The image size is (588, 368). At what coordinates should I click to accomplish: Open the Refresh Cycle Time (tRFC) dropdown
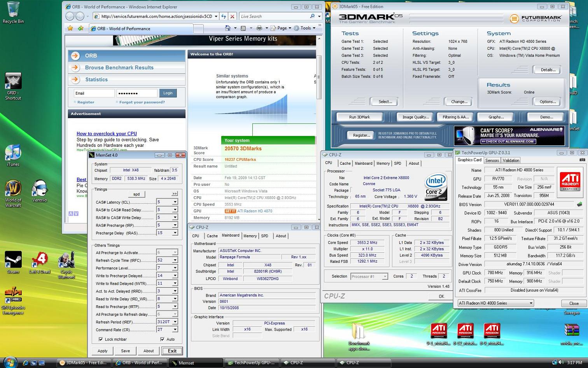[x=175, y=260]
